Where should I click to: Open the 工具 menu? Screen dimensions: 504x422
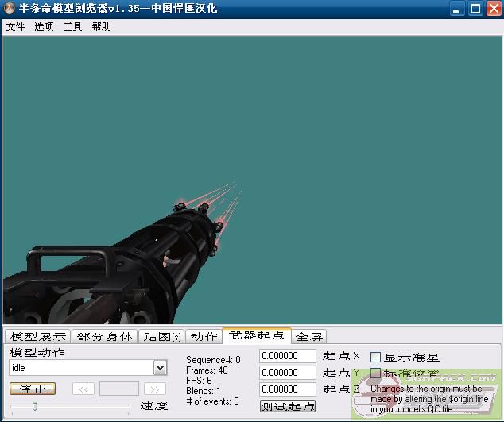tap(72, 26)
